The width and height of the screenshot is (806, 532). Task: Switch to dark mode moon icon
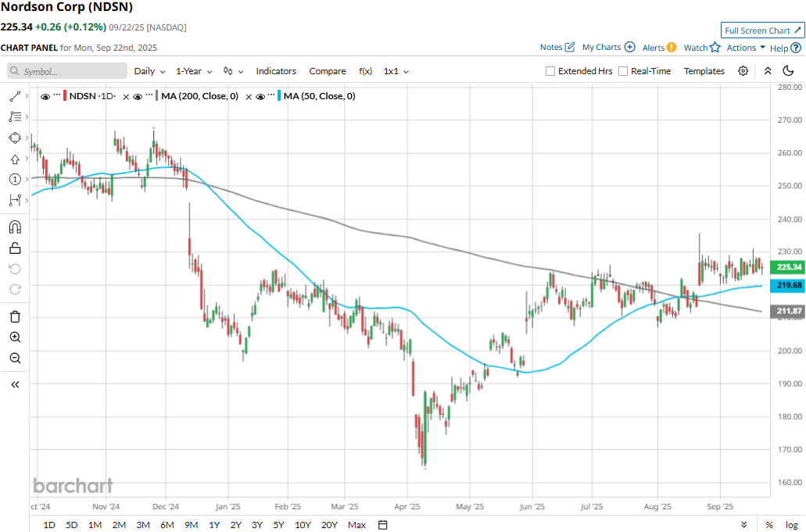tap(788, 71)
